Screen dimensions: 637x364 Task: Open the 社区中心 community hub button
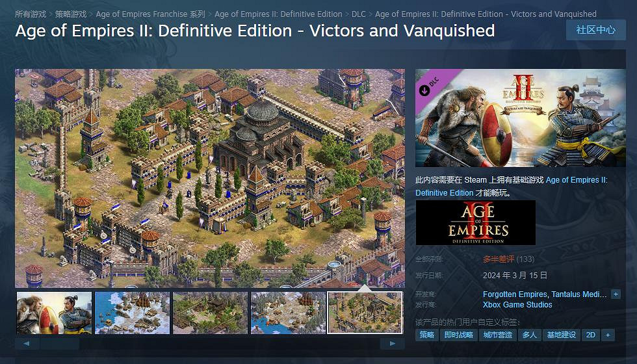595,30
